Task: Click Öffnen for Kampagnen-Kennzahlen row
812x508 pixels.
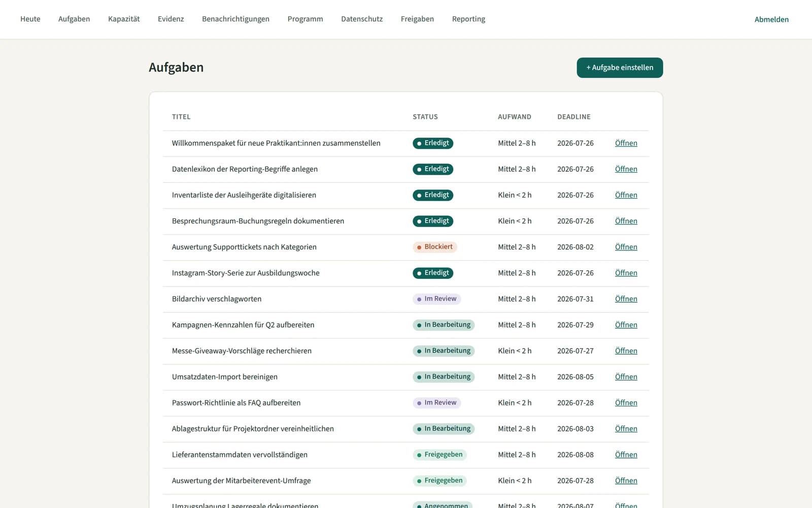Action: pos(626,325)
